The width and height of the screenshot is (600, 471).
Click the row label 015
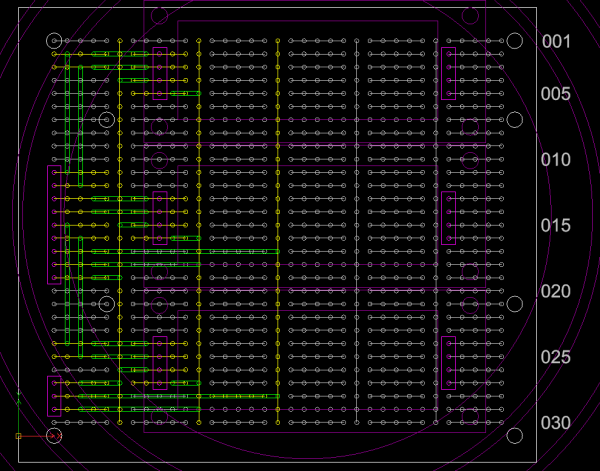point(556,226)
